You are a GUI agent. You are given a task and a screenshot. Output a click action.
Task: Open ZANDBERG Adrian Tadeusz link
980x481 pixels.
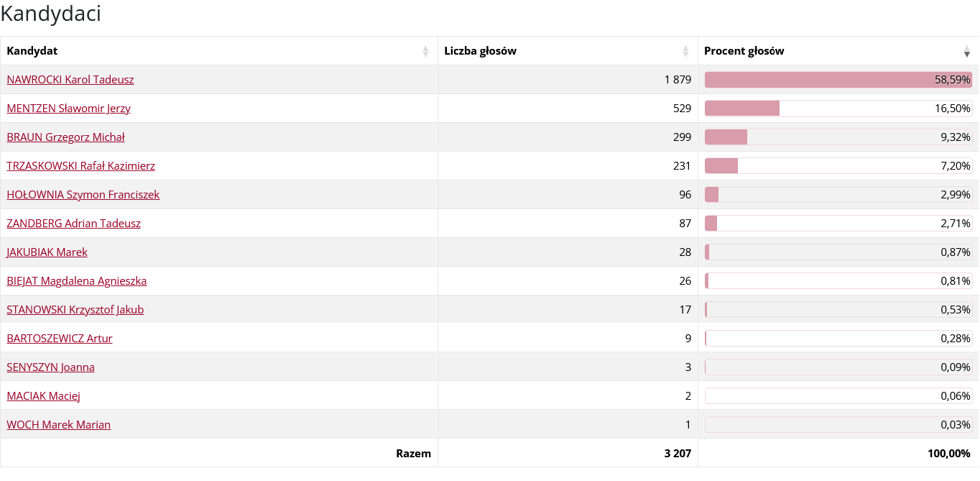pos(73,224)
